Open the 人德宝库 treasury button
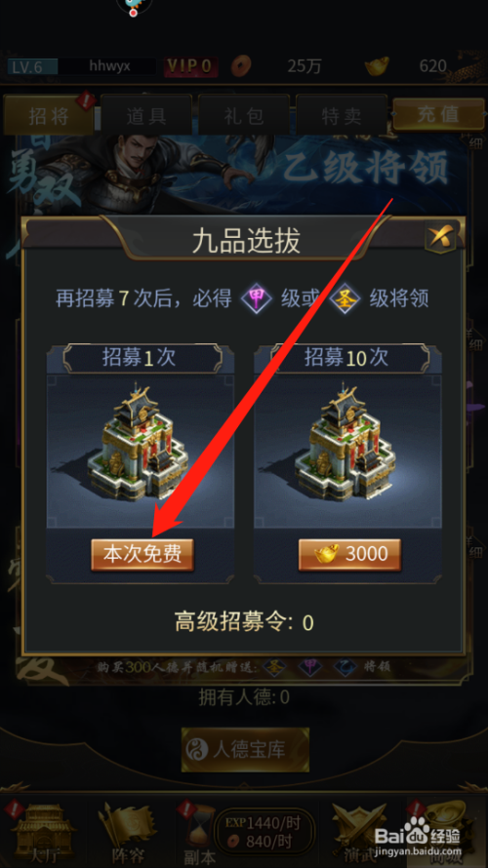Viewport: 488px width, 868px height. [x=245, y=750]
